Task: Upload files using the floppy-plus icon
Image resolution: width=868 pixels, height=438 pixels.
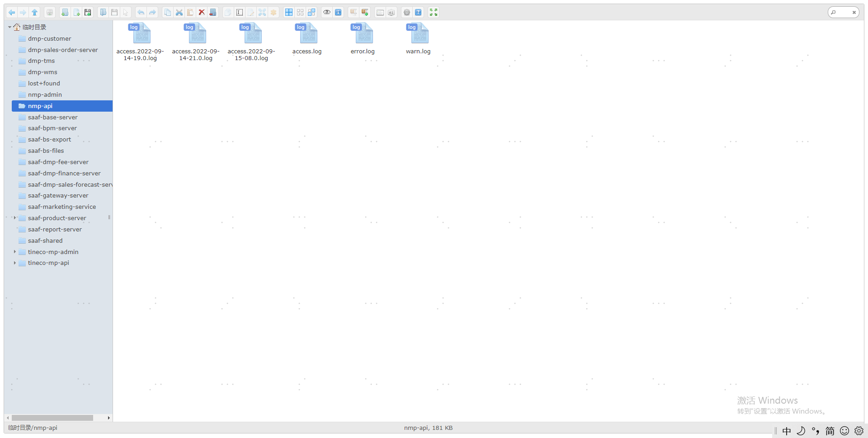Action: (88, 12)
